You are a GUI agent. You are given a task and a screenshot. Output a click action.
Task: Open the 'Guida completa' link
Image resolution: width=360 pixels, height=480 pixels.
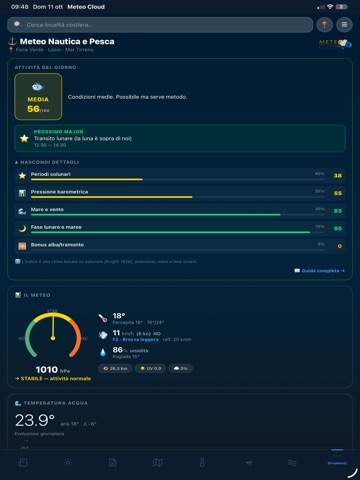pos(320,271)
